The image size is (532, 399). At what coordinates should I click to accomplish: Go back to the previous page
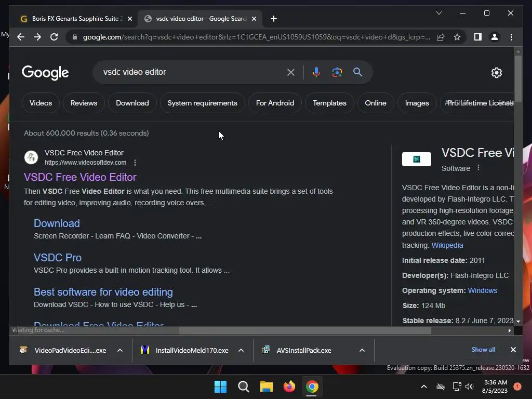point(21,37)
